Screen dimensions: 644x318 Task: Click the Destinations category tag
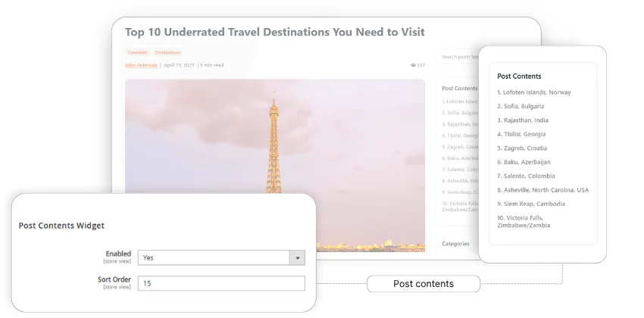click(167, 52)
